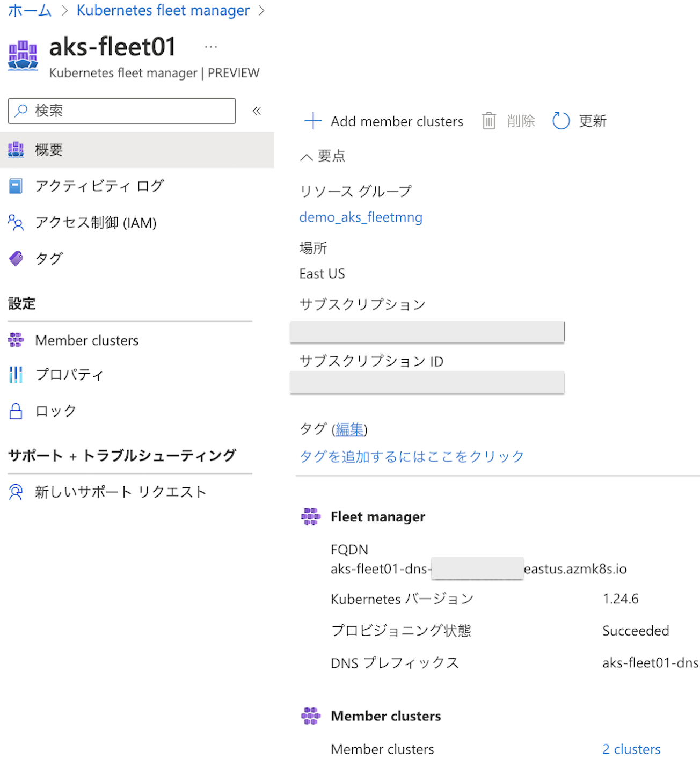
Task: Collapse the sidebar with the double chevron
Action: point(257,111)
